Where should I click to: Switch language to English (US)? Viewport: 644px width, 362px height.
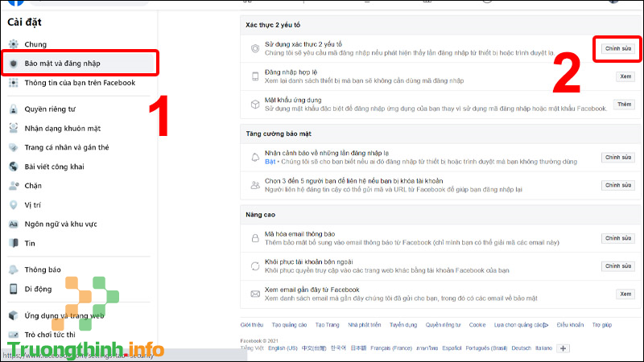pyautogui.click(x=283, y=348)
